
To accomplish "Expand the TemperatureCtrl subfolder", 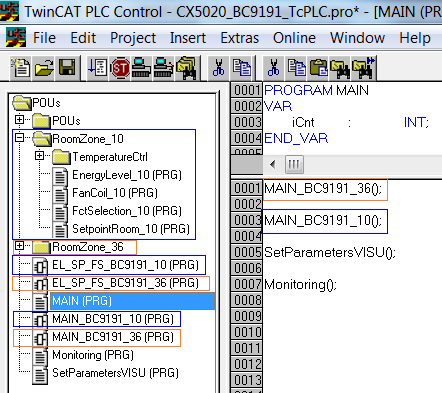I will click(40, 155).
